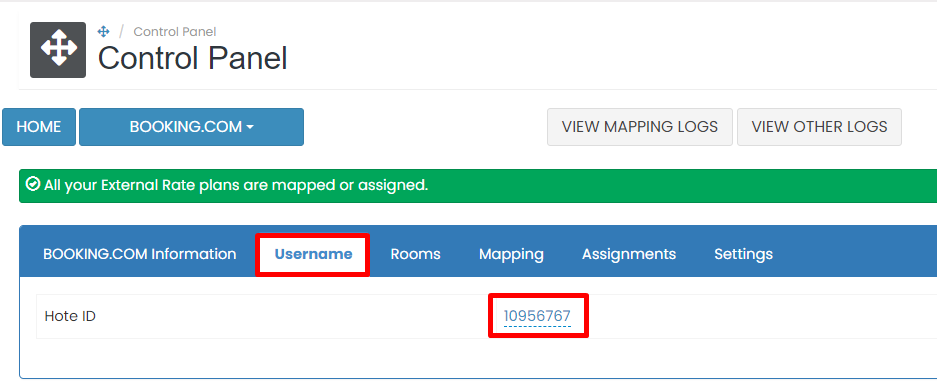This screenshot has width=937, height=385.
Task: Click the small breadcrumb move icon
Action: 103,31
